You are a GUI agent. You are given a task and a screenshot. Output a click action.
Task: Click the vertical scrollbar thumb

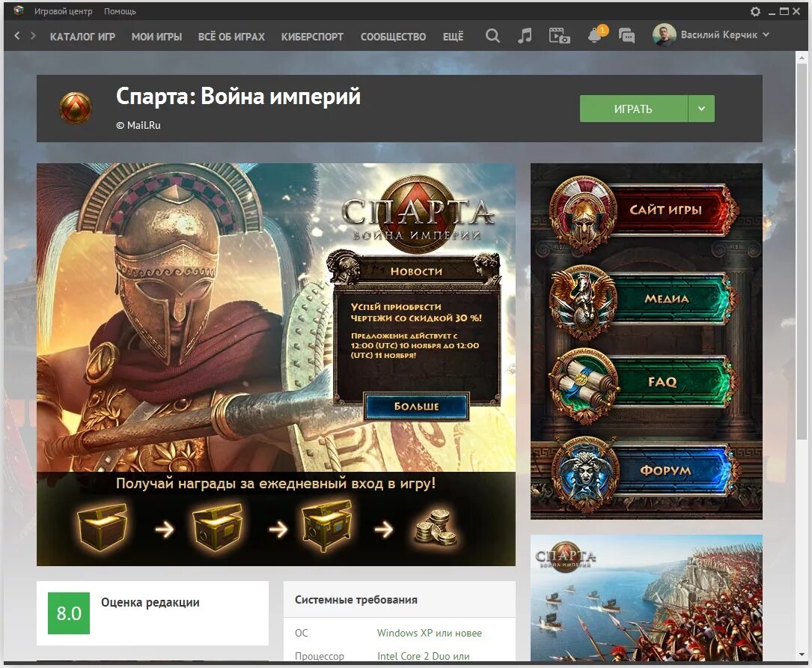click(801, 252)
